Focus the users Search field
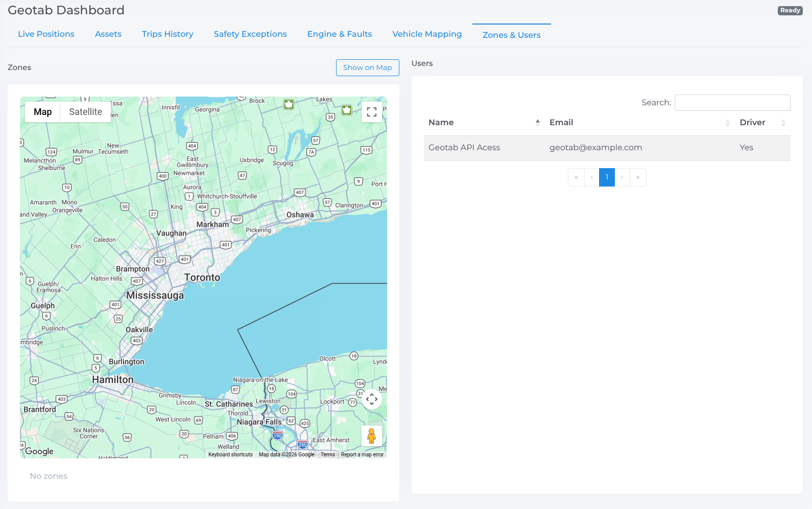The width and height of the screenshot is (812, 509). (732, 103)
